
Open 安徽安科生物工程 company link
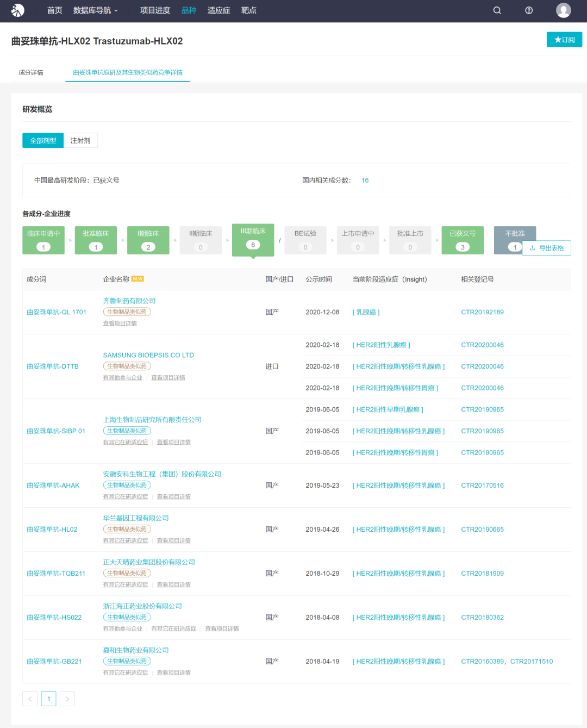coord(162,474)
